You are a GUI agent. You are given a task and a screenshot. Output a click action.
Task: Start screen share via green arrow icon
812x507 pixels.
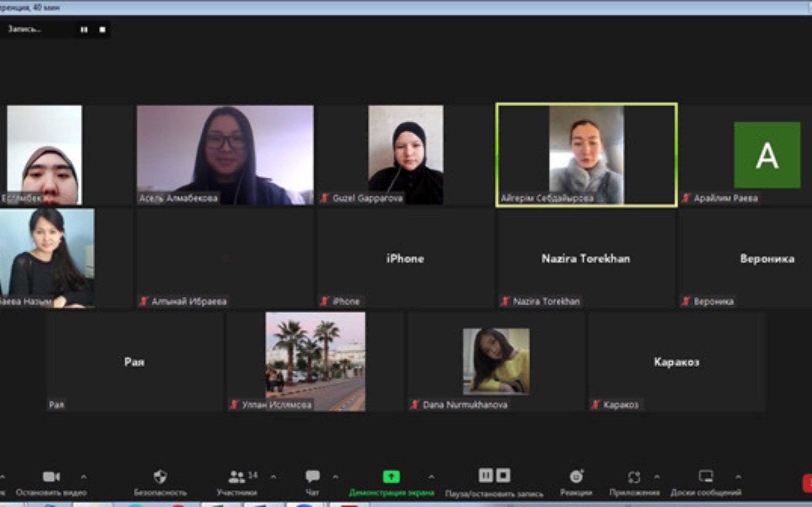click(391, 477)
